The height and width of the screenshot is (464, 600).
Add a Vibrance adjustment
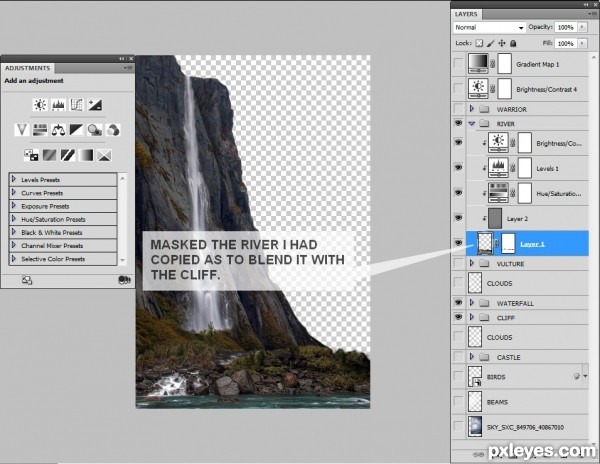pyautogui.click(x=21, y=130)
